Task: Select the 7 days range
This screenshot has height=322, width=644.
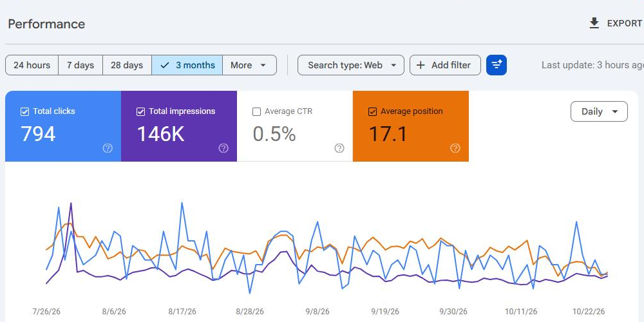Action: pyautogui.click(x=80, y=65)
